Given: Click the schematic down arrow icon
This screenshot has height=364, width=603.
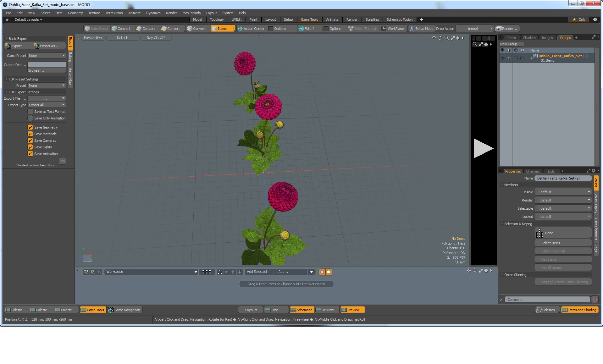Looking at the screenshot, I should click(240, 272).
